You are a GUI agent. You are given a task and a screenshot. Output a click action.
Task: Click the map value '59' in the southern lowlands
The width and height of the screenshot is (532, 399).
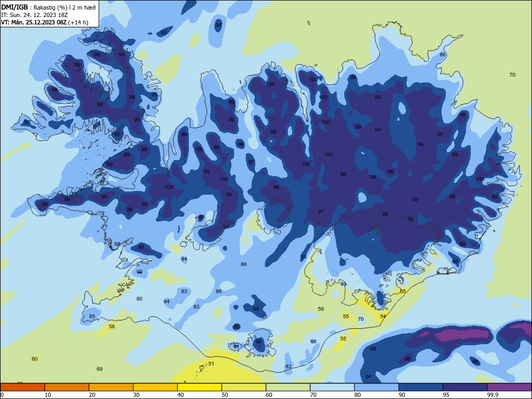pyautogui.click(x=321, y=309)
